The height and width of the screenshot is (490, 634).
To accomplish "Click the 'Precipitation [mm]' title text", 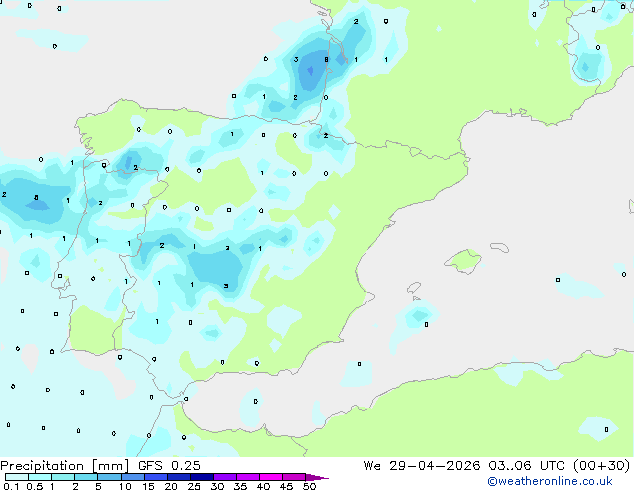I will [x=65, y=466].
